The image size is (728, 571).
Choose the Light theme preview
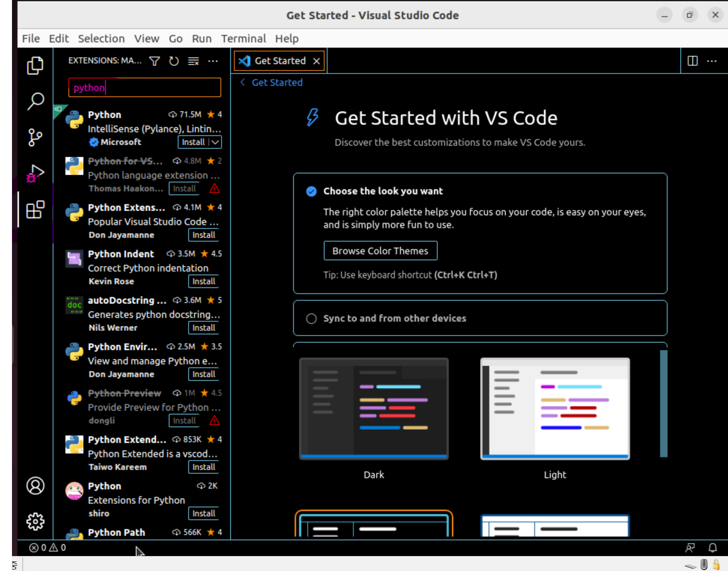click(555, 409)
